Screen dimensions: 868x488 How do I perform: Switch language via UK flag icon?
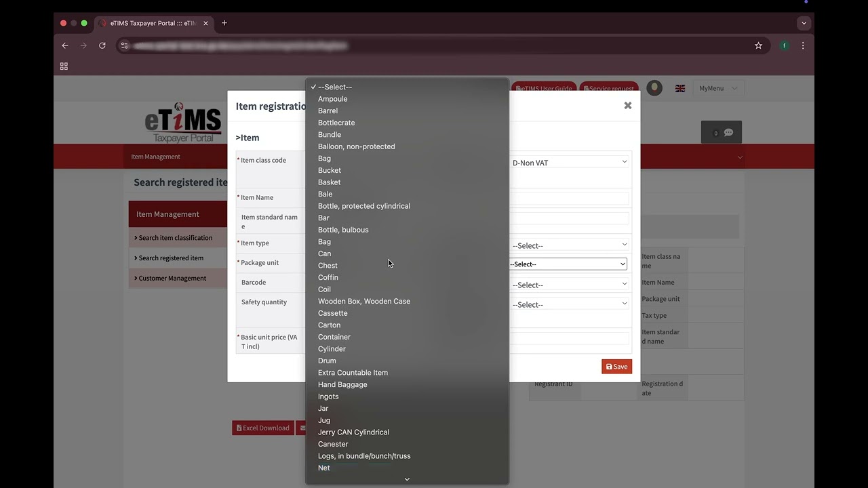point(680,88)
